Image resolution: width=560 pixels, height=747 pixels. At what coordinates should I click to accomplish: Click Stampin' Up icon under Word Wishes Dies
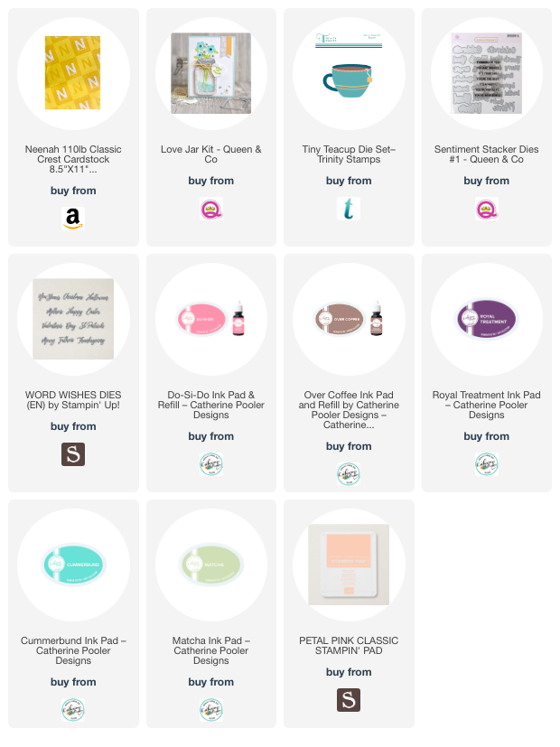coord(73,453)
